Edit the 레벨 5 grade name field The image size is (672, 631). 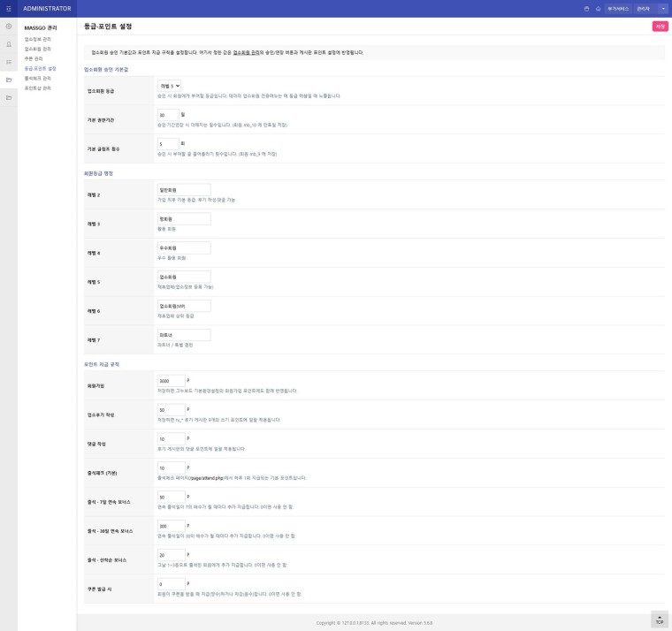click(x=184, y=277)
